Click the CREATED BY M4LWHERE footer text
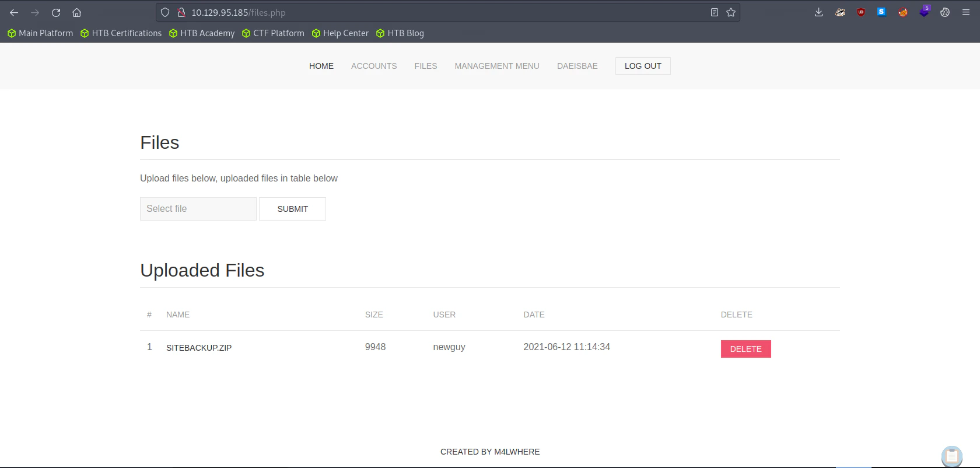This screenshot has height=468, width=980. tap(490, 452)
